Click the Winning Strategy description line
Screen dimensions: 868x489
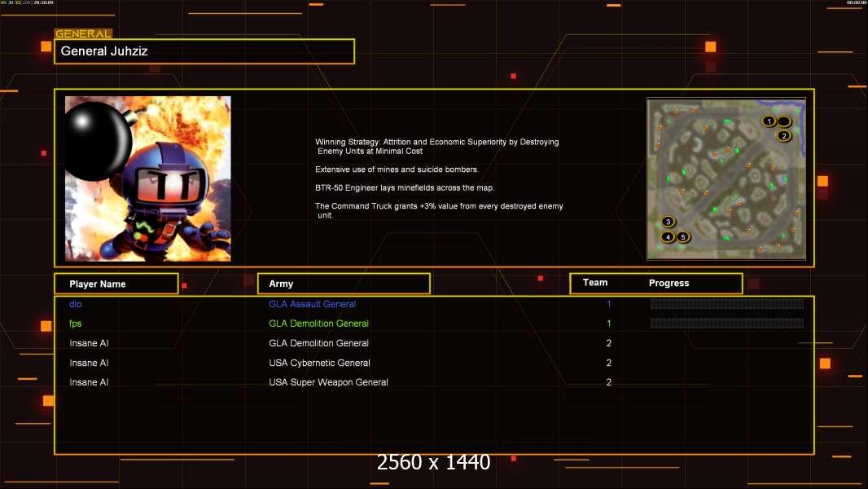tap(436, 146)
